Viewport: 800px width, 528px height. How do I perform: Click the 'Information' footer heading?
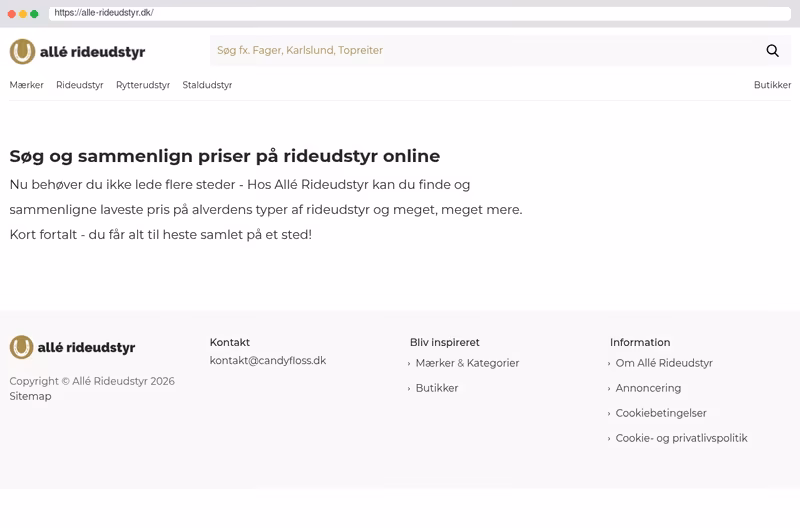(x=640, y=342)
